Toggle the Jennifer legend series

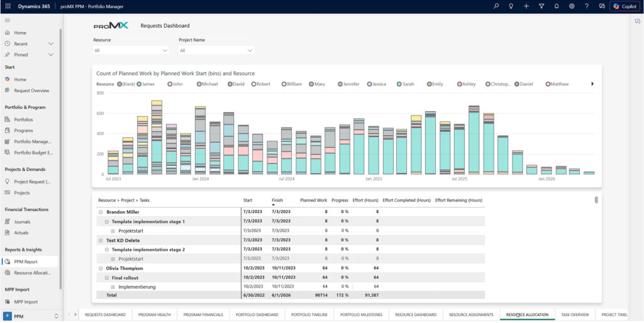coord(349,84)
